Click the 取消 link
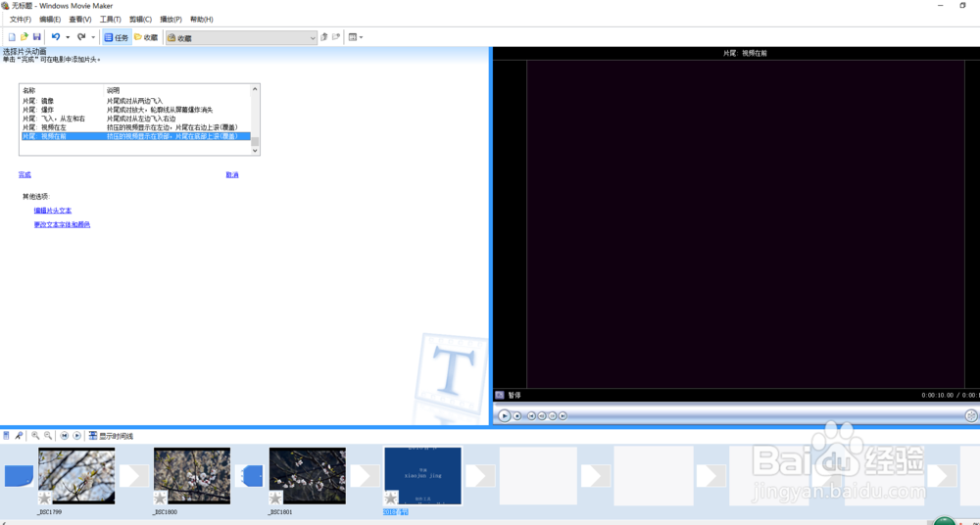Viewport: 980px width, 525px height. point(232,175)
